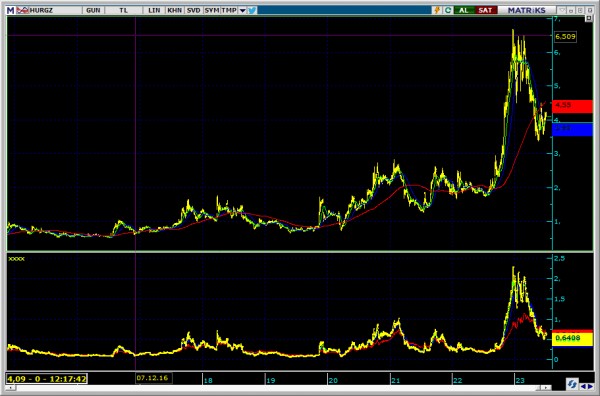Click the HURGZ symbol field
600x396 pixels.
(x=55, y=10)
